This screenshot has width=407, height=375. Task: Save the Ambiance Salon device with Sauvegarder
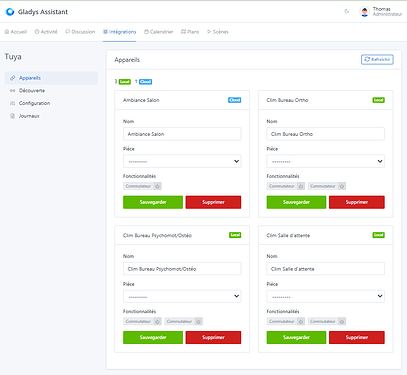(x=153, y=202)
